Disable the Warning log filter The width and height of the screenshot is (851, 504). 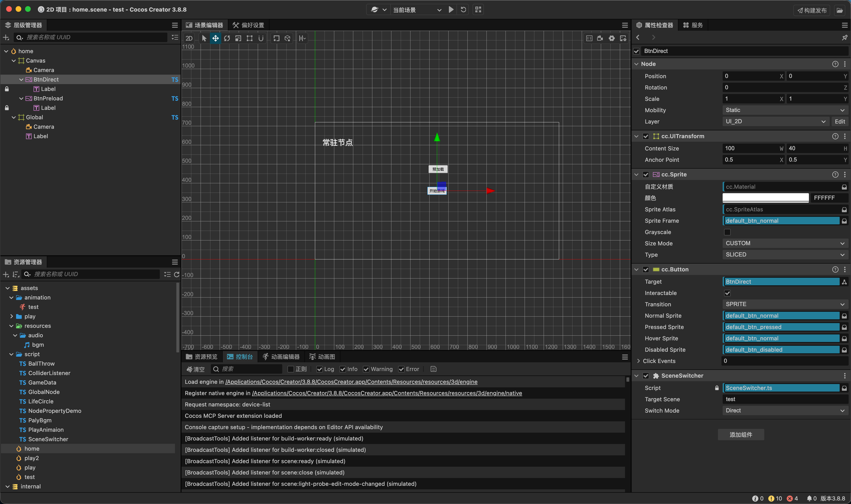366,369
